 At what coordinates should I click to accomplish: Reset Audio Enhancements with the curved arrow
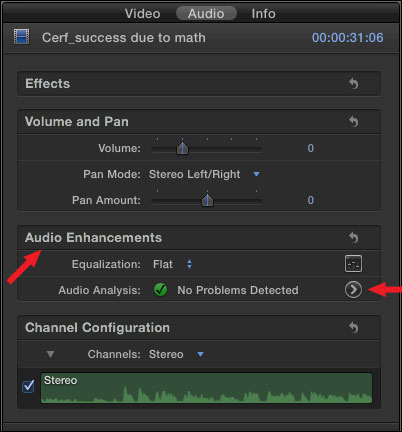coord(353,238)
